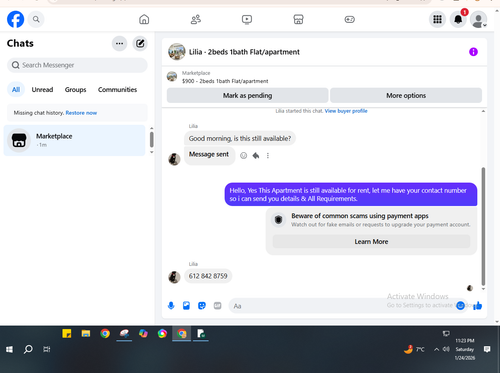
Task: Switch to the Communities tab
Action: [x=117, y=89]
